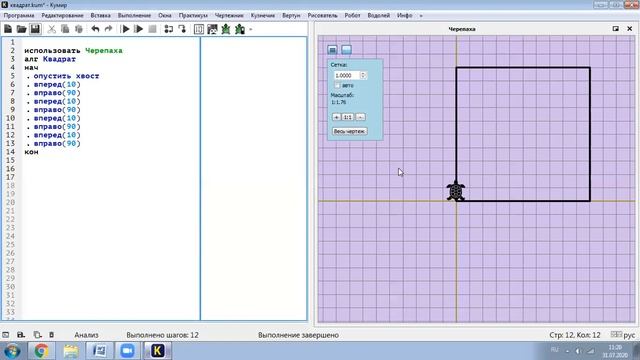Paste with the clipboard icon
640x360 pixels.
(x=79, y=29)
